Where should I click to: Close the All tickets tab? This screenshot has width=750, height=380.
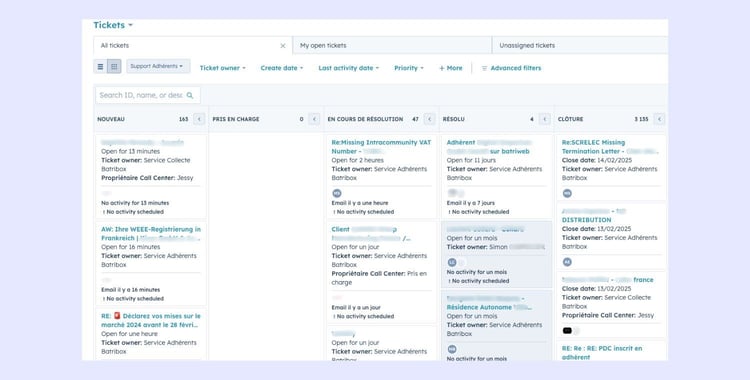(x=283, y=46)
